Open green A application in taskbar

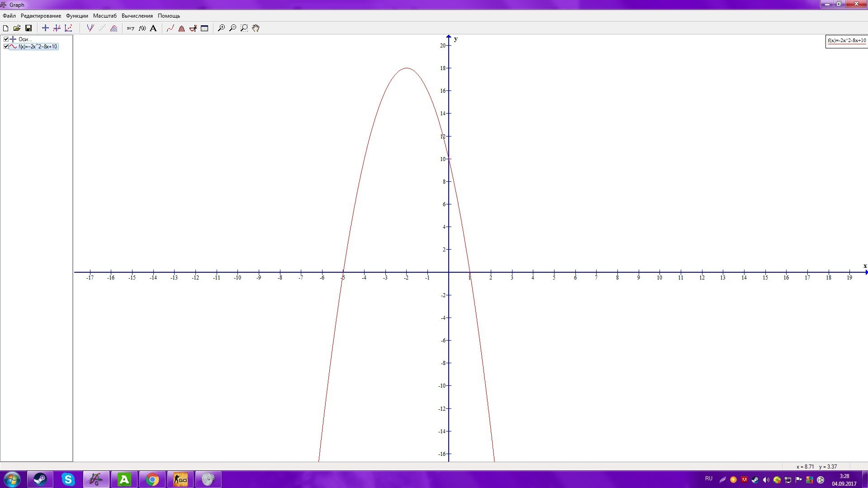pyautogui.click(x=124, y=479)
